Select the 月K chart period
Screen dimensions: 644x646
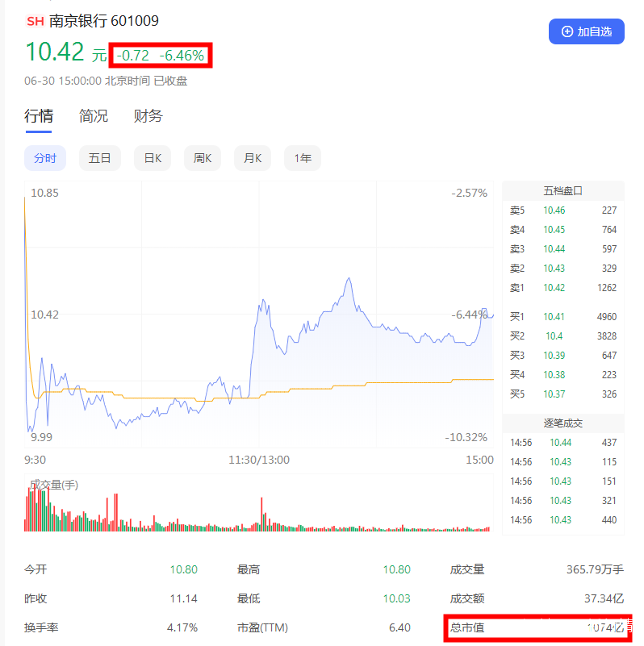(253, 158)
